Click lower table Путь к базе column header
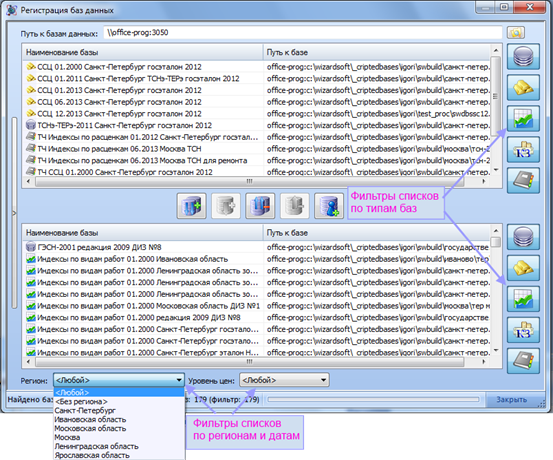Viewport: 553px width, 460px height. [377, 233]
